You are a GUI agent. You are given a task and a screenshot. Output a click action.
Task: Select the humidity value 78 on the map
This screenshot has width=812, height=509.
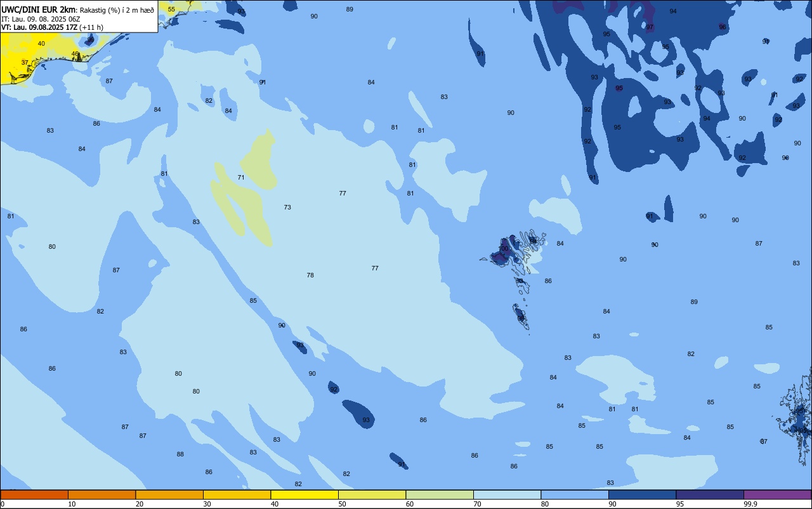point(310,275)
